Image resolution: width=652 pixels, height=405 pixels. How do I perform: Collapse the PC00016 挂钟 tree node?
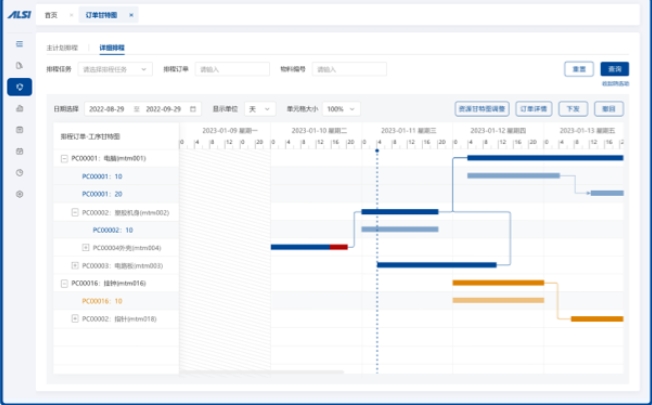(64, 283)
